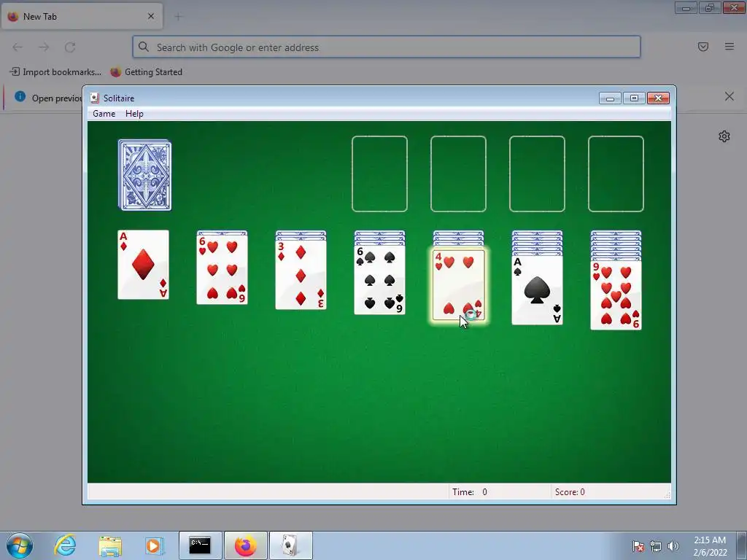Open the Windows Start menu

click(x=20, y=545)
